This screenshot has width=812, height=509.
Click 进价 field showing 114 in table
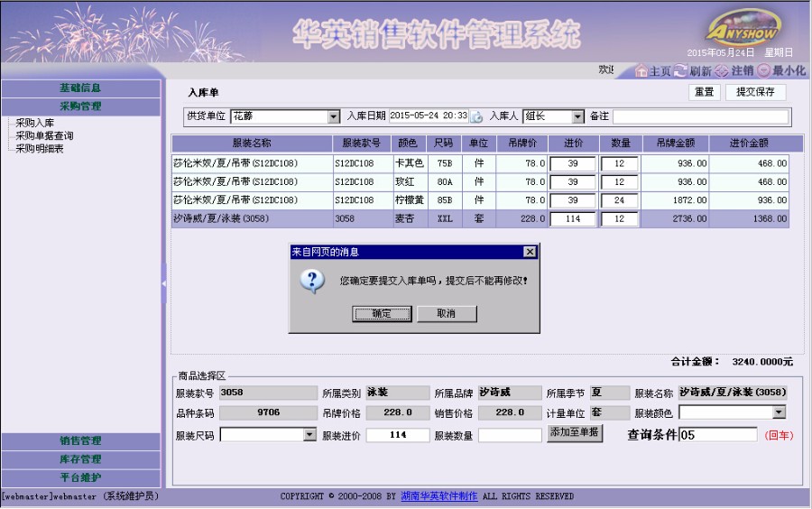573,219
